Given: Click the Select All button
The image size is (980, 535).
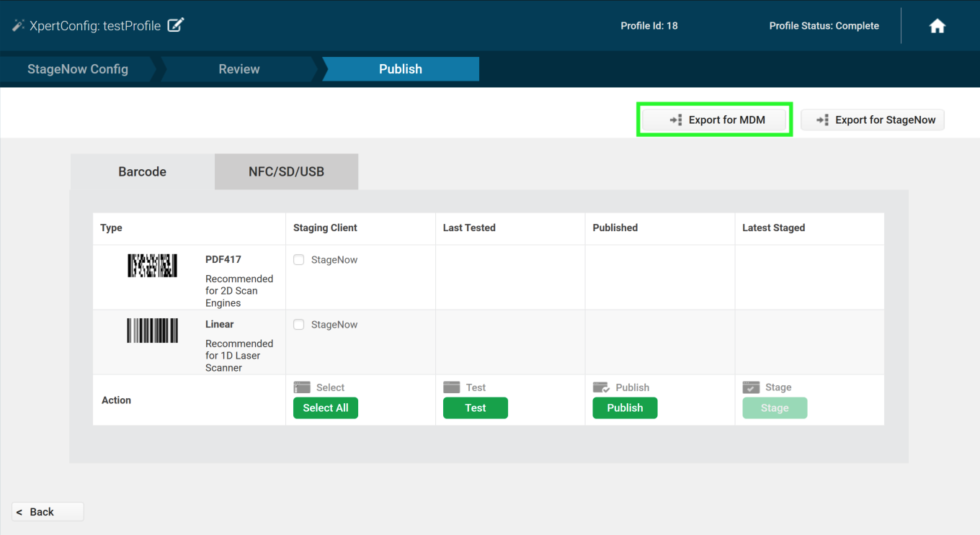Looking at the screenshot, I should (326, 408).
